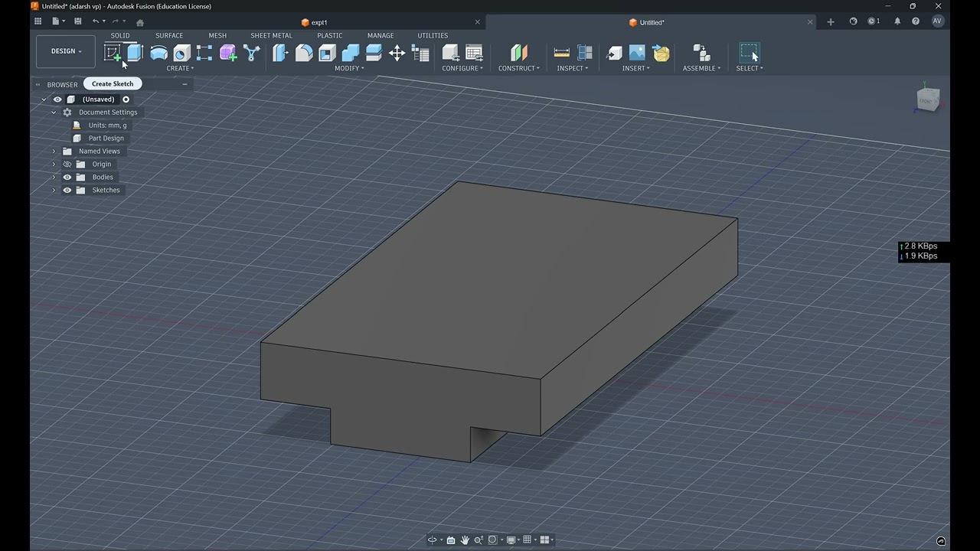Activate the Unsaved component radio button
Viewport: 980px width, 551px height.
coord(126,99)
